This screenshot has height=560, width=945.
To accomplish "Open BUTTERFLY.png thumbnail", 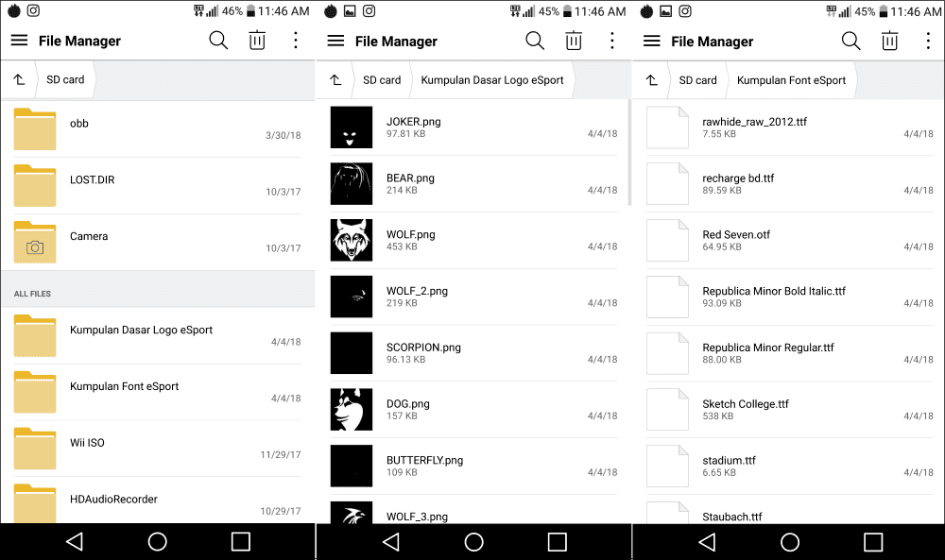I will pos(352,467).
